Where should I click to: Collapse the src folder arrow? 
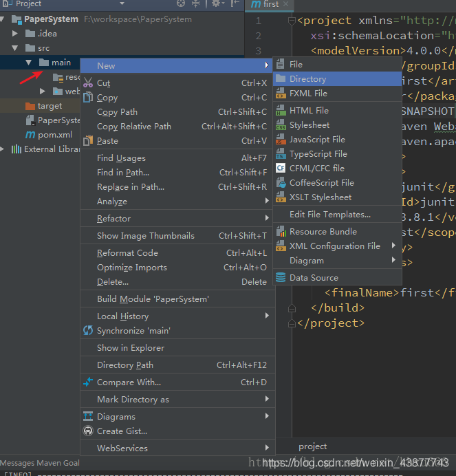16,48
